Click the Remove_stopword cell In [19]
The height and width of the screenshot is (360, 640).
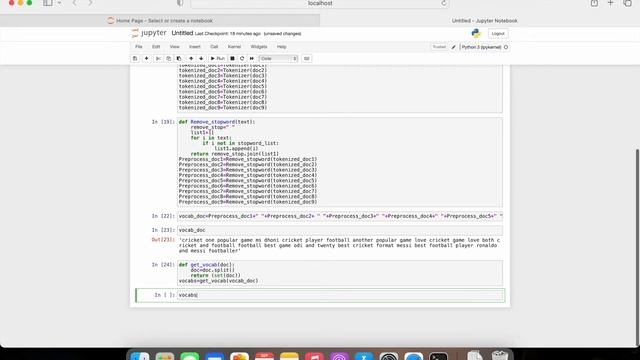pos(340,162)
